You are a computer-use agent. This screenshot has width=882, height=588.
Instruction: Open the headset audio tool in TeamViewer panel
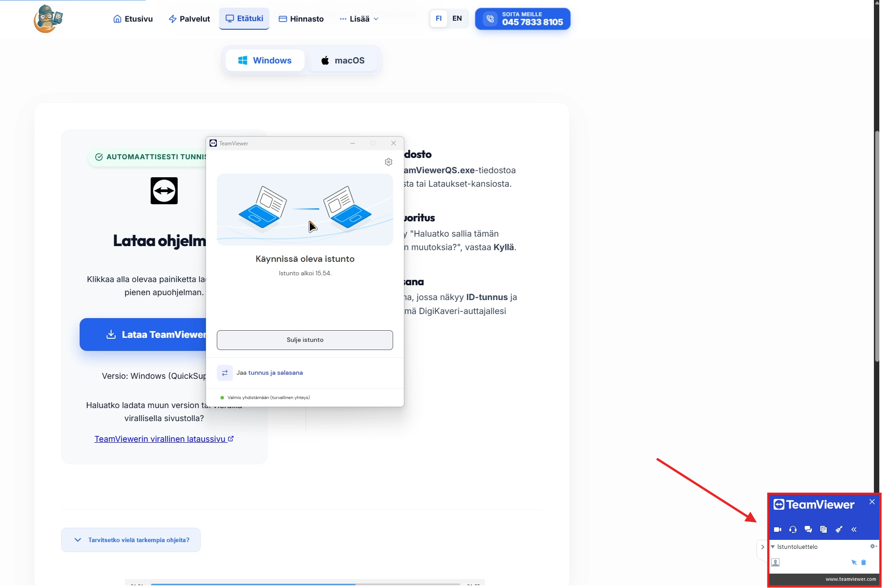pyautogui.click(x=793, y=530)
